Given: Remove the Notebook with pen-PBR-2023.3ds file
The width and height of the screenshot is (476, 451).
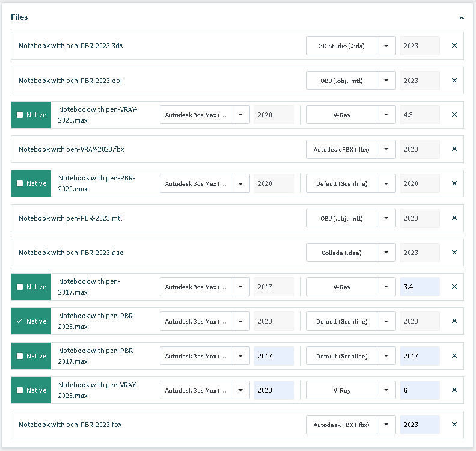Looking at the screenshot, I should tap(454, 46).
